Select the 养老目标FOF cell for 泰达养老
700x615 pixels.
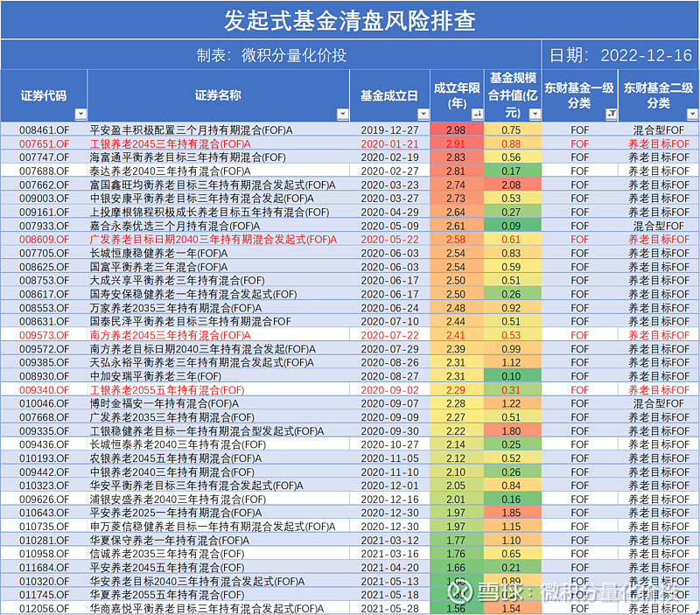coord(658,170)
